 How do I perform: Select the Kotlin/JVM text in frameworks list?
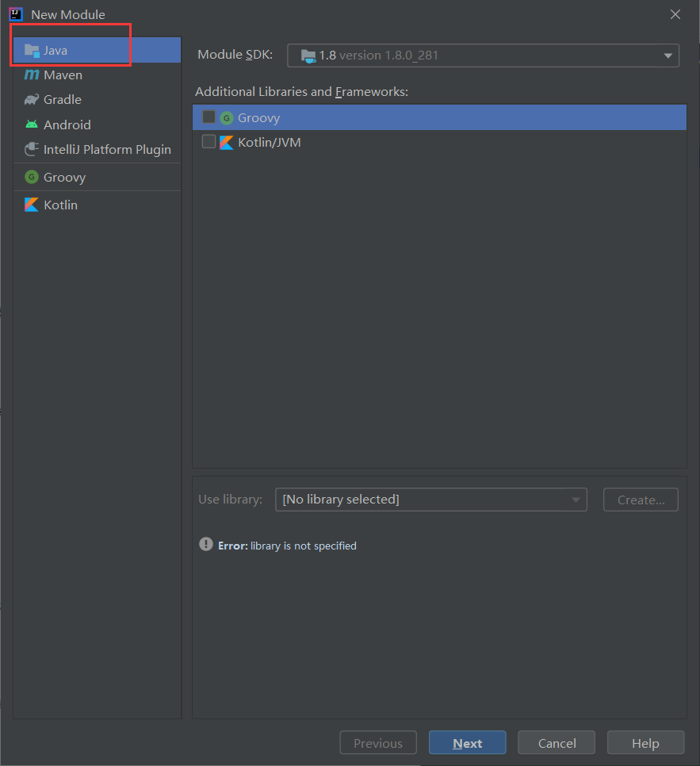270,143
